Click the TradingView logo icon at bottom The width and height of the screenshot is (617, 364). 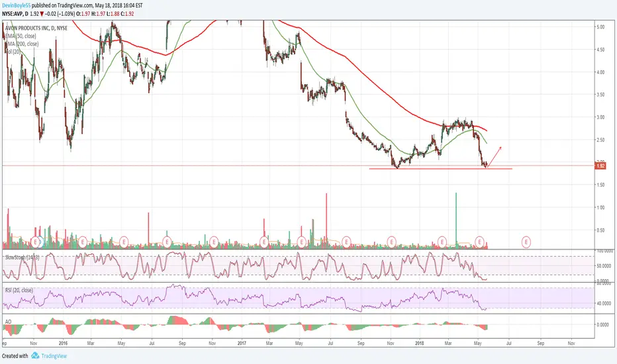35,356
